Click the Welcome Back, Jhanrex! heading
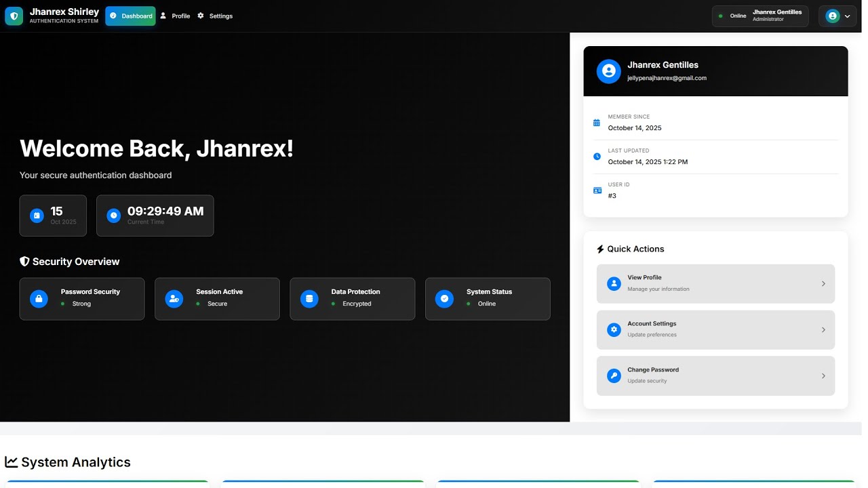The height and width of the screenshot is (488, 868). pos(157,148)
